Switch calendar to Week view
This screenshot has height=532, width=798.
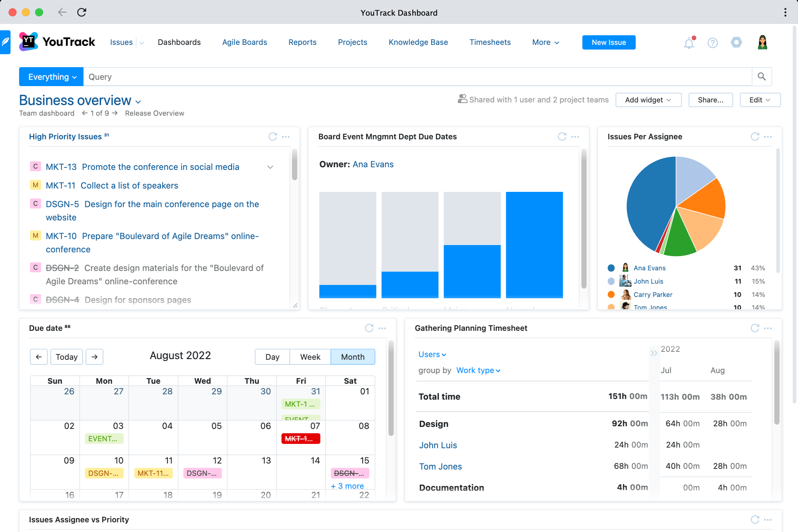pos(310,357)
